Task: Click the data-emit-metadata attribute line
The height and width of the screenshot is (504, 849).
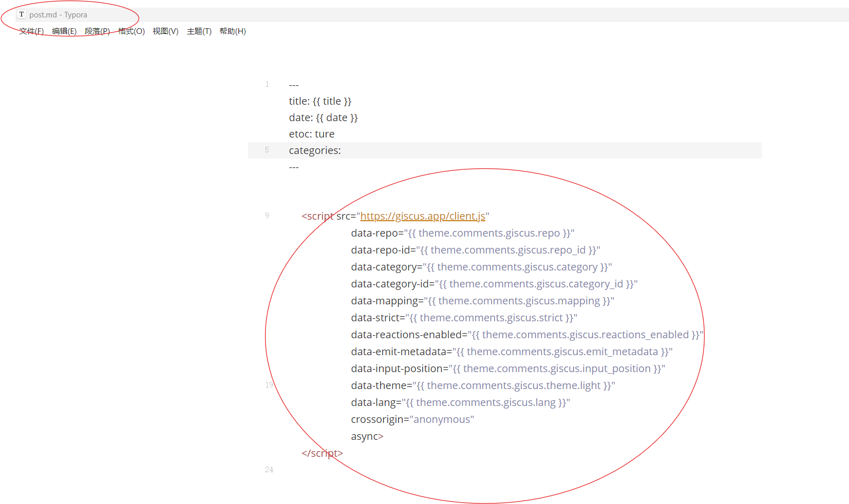Action: [x=512, y=352]
